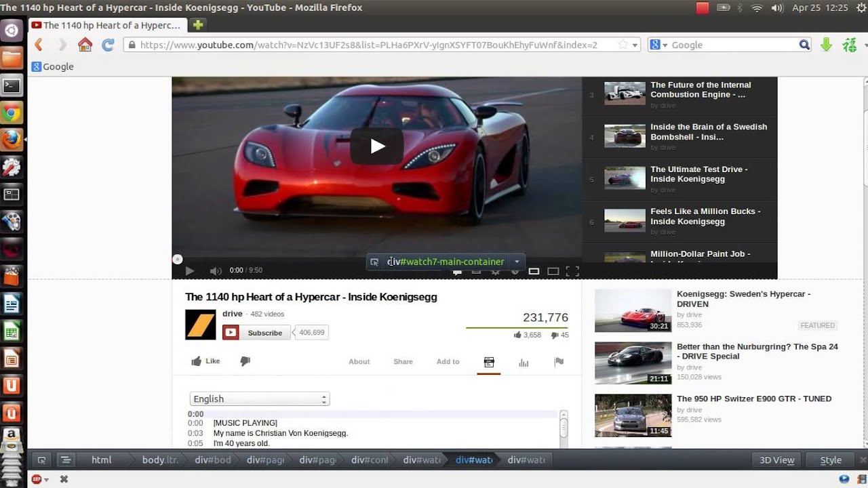The height and width of the screenshot is (488, 868).
Task: Open 'The 950 HP Switzer E900 GTR - TUNED' thumbnail
Action: [633, 415]
